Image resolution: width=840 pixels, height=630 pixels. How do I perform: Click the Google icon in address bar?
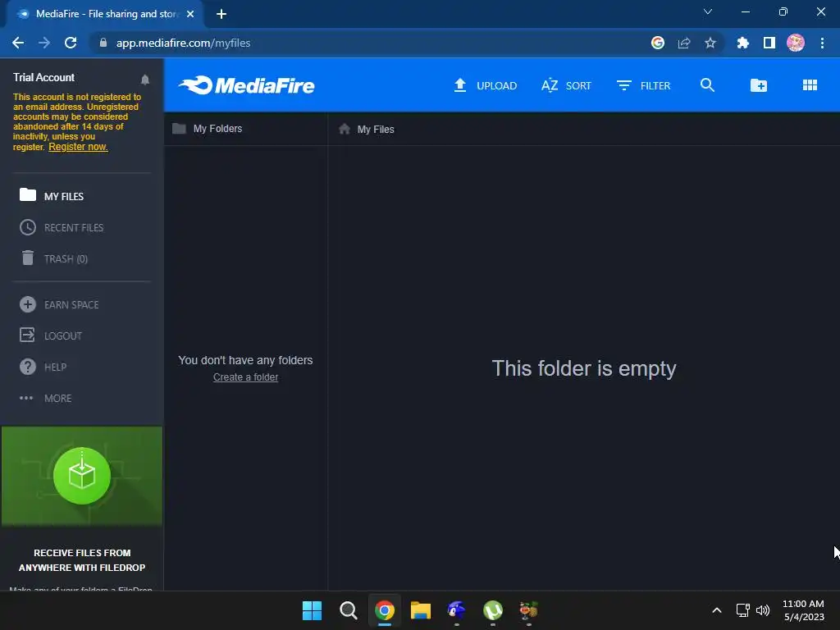pos(658,43)
